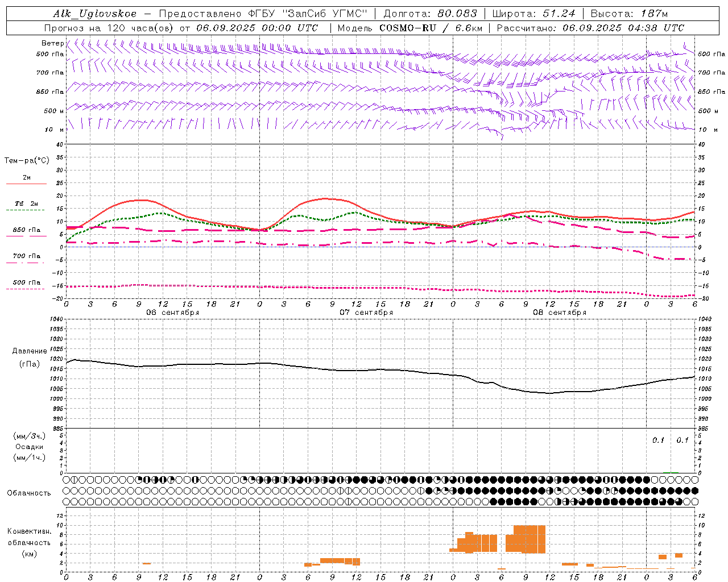Click the Ветер wind panel label
The image size is (728, 582).
[x=52, y=43]
